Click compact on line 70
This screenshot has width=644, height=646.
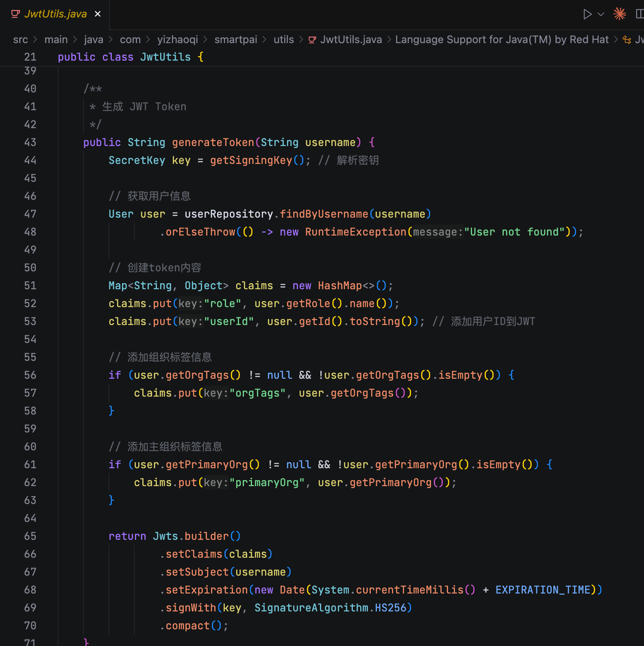(x=188, y=626)
